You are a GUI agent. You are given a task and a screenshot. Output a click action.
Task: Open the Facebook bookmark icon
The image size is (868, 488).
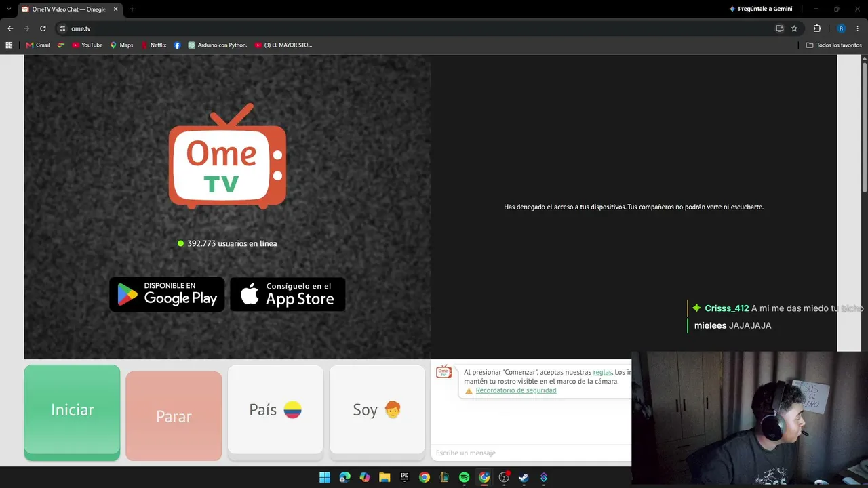(x=177, y=45)
